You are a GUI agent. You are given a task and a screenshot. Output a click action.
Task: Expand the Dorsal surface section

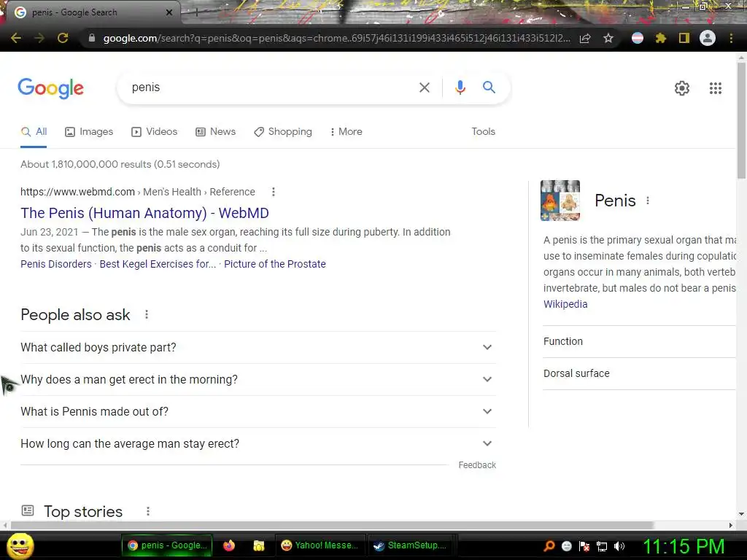(639, 373)
